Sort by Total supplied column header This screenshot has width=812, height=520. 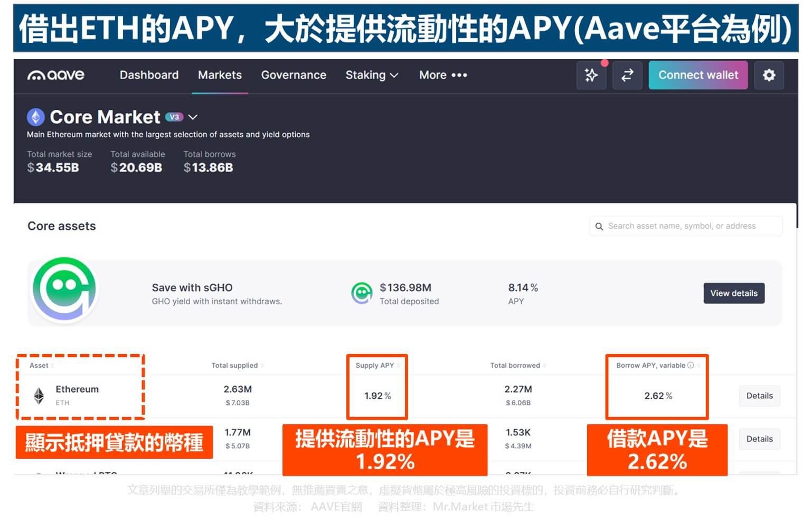pos(238,365)
